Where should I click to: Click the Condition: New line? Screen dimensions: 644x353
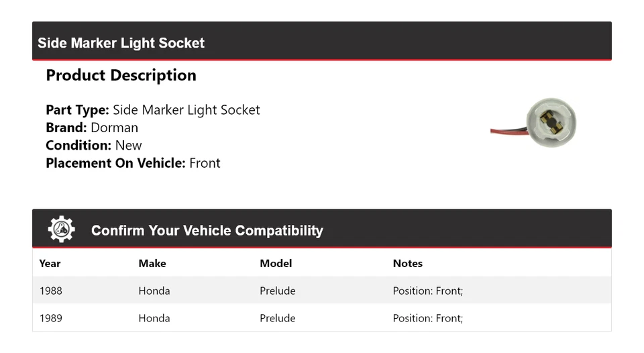click(x=94, y=145)
